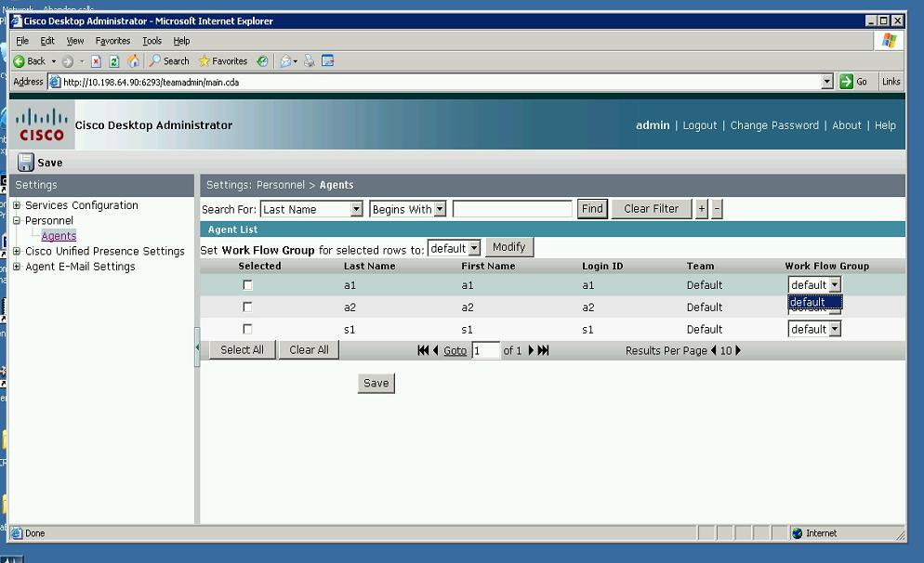
Task: Print the page with the printer icon
Action: point(309,61)
